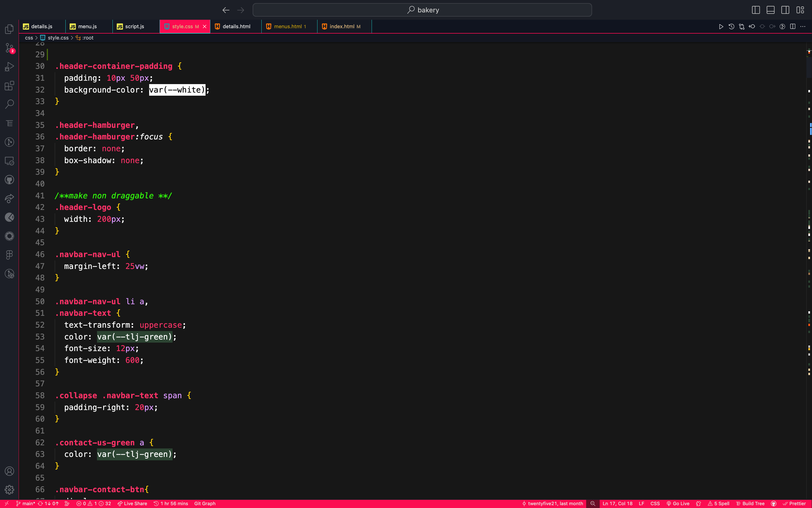The height and width of the screenshot is (508, 812).
Task: Switch branch via main* in status bar
Action: [25, 504]
